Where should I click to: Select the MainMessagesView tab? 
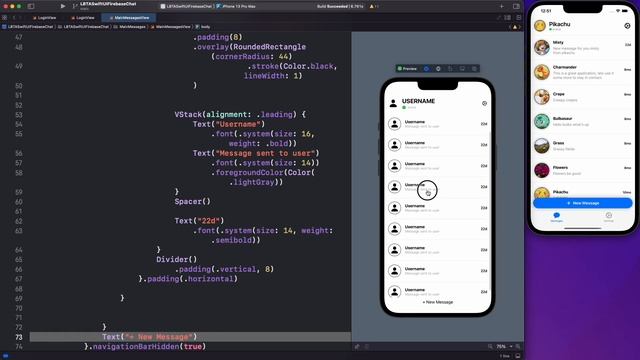(129, 18)
